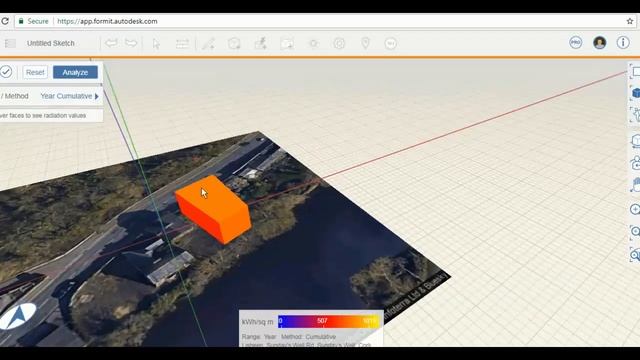This screenshot has width=640, height=360.
Task: Click the 507 value on legend
Action: coord(322,321)
